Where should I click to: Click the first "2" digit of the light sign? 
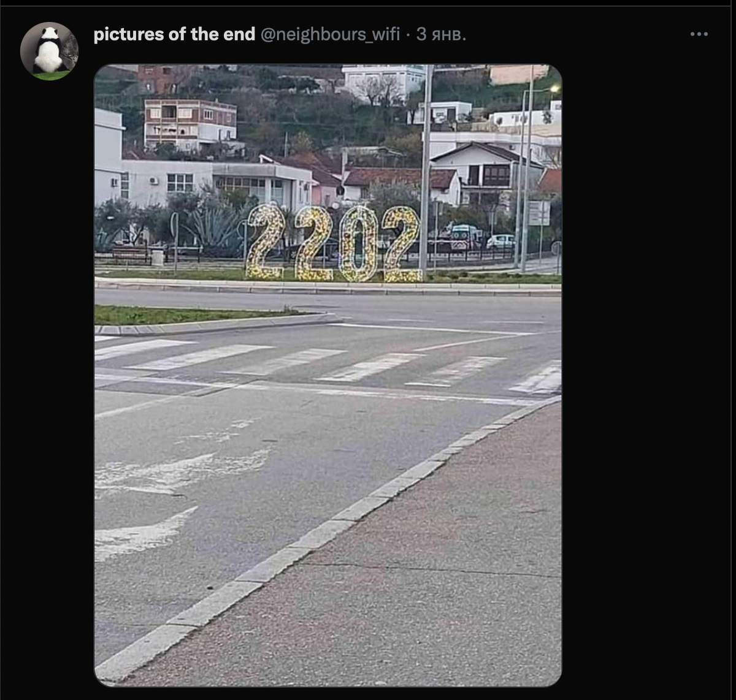(x=266, y=242)
